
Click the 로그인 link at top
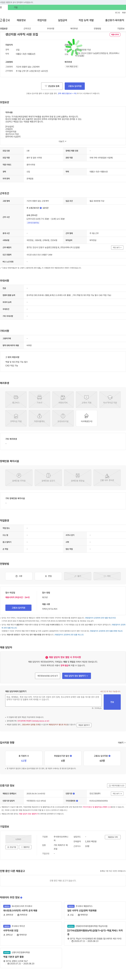pos(118,13)
